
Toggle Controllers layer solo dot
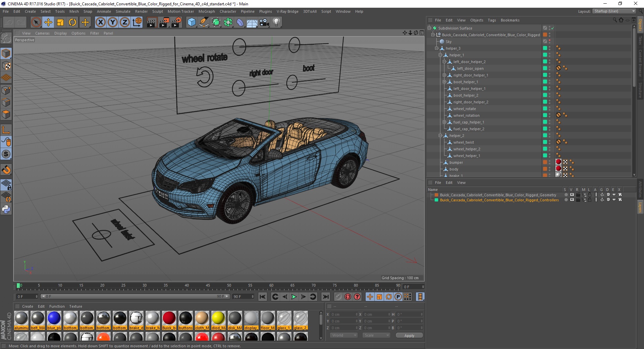pyautogui.click(x=566, y=200)
